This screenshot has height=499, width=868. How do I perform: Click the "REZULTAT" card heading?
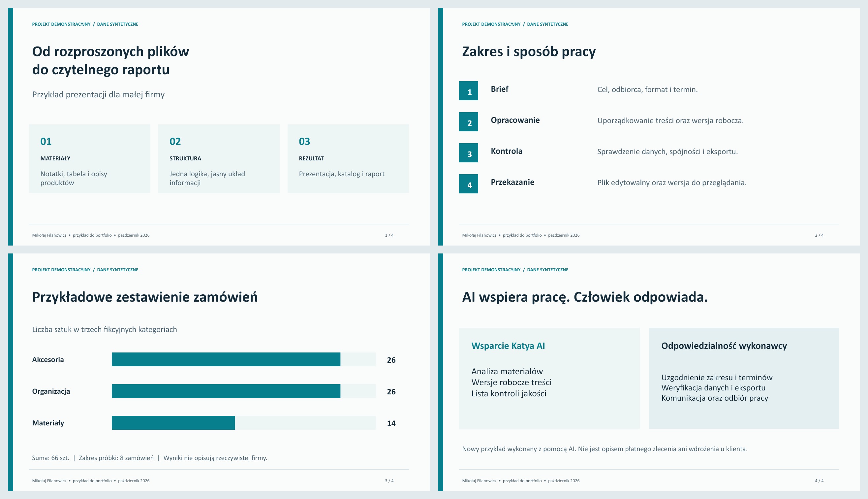311,158
